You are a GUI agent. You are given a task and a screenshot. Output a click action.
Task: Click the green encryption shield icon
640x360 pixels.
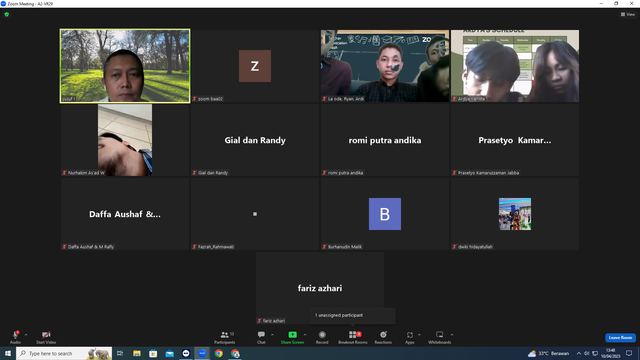click(7, 14)
